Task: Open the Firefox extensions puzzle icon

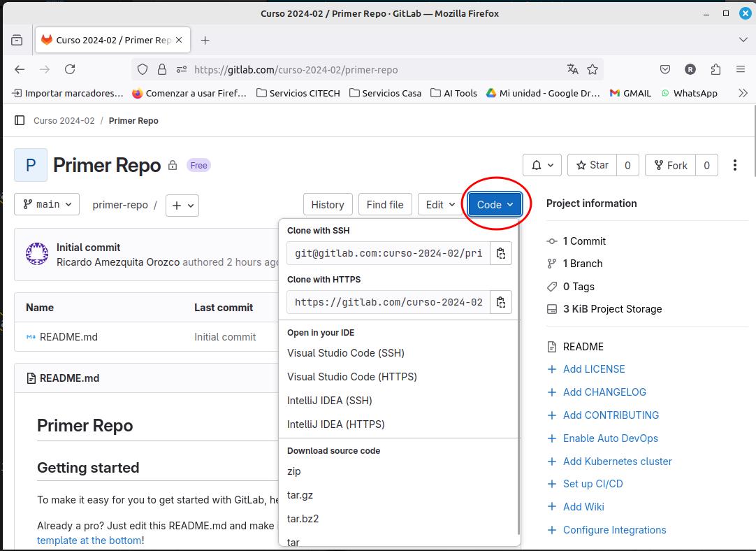Action: pos(715,69)
